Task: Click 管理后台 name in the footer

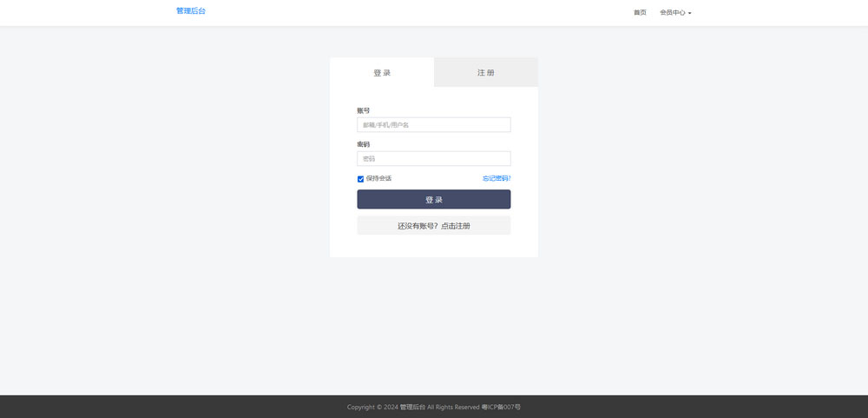Action: tap(412, 407)
